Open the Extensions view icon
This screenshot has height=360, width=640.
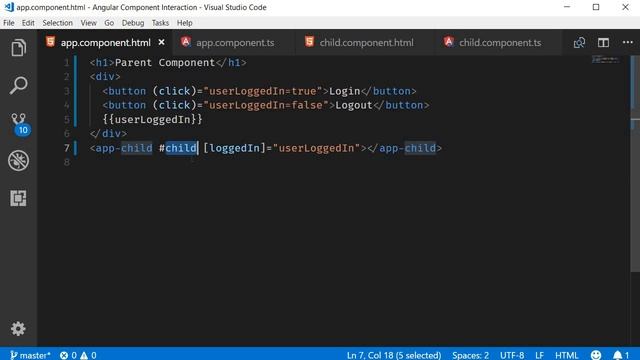(x=18, y=198)
